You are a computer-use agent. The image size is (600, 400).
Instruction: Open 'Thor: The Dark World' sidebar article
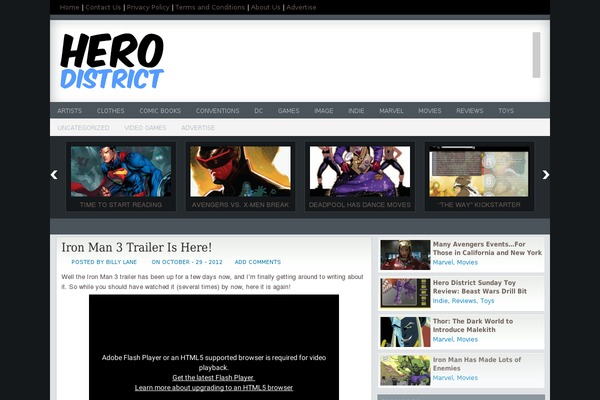[x=473, y=325]
